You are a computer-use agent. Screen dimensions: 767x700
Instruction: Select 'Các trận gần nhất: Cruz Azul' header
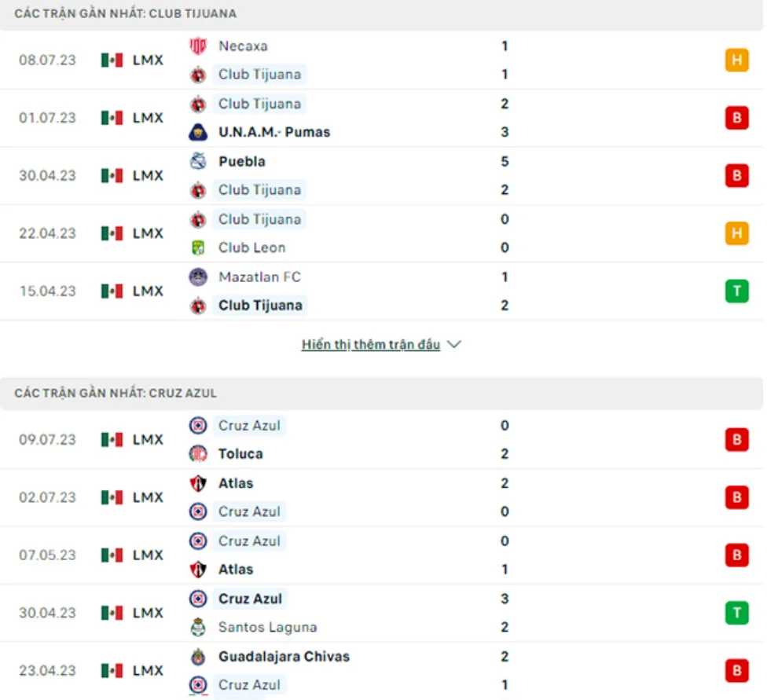[116, 393]
